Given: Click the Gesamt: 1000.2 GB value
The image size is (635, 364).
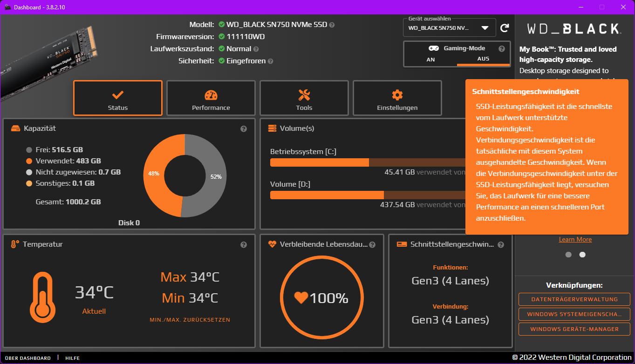Looking at the screenshot, I should coord(68,202).
